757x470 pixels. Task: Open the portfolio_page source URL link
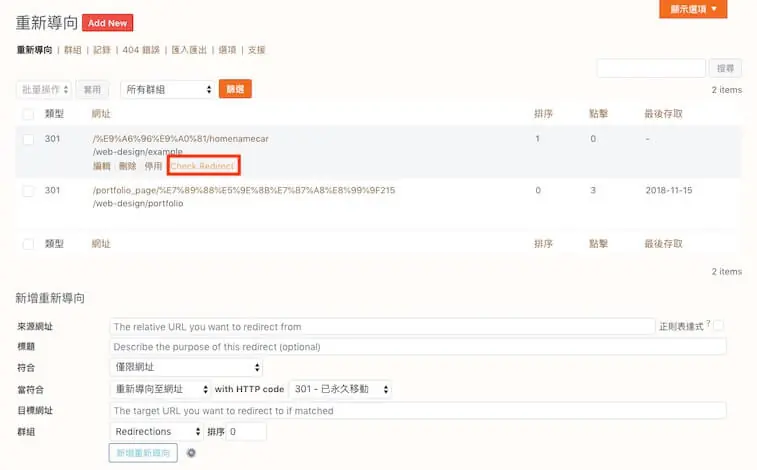(244, 190)
